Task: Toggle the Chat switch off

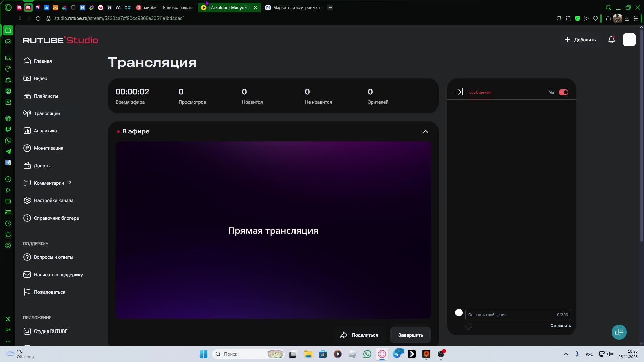Action: point(563,92)
